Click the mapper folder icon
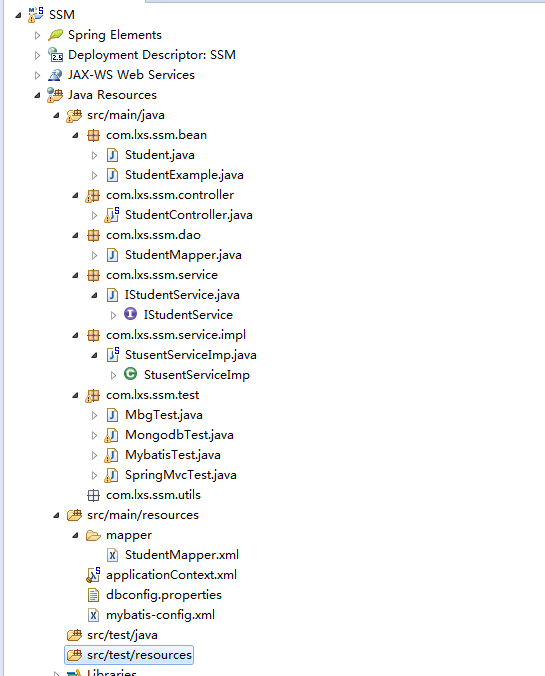The image size is (545, 676). coord(93,535)
